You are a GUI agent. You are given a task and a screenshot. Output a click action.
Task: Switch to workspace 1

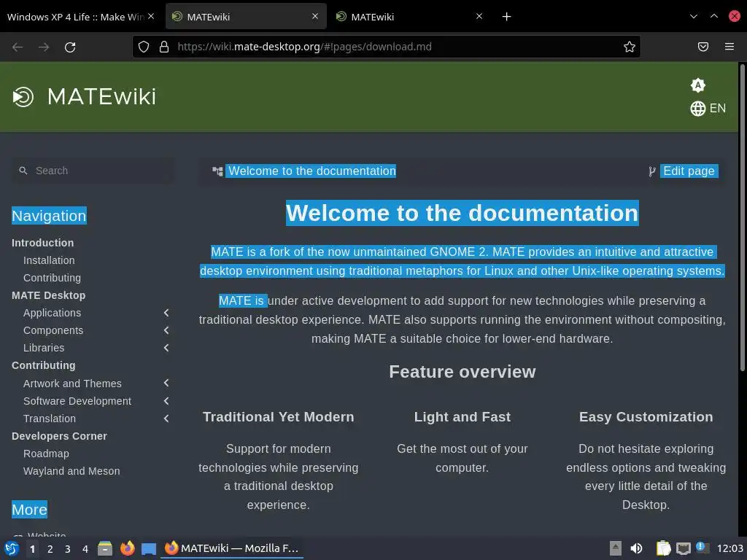pyautogui.click(x=32, y=549)
